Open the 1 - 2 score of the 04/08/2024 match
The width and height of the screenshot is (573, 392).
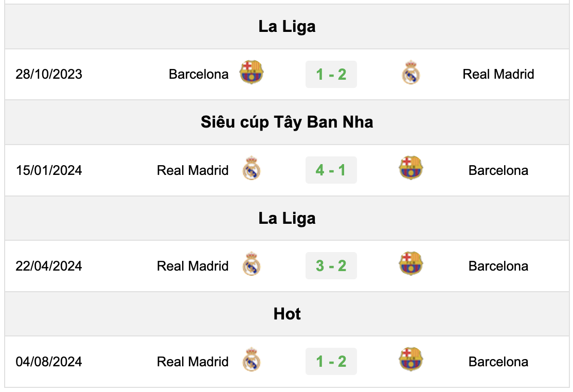click(x=331, y=362)
